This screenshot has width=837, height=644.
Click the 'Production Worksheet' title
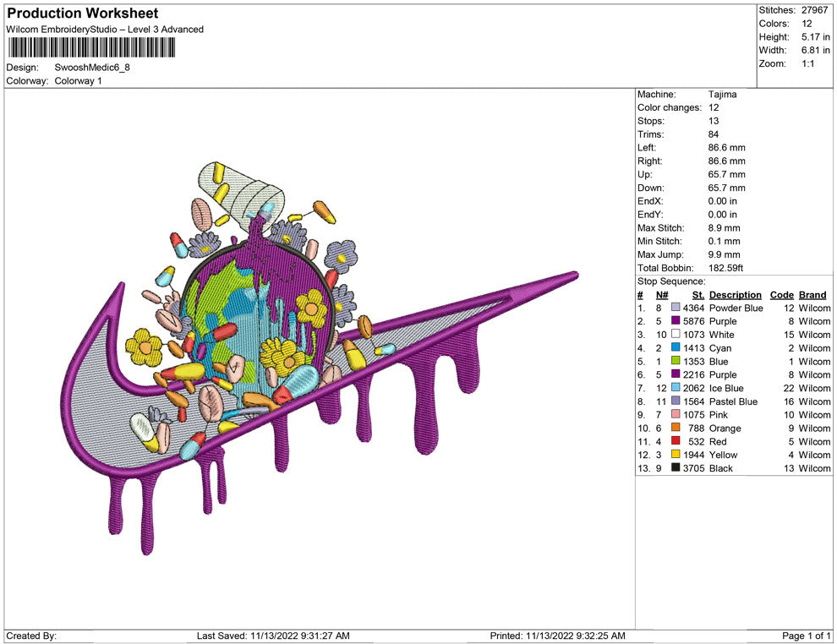pyautogui.click(x=83, y=14)
